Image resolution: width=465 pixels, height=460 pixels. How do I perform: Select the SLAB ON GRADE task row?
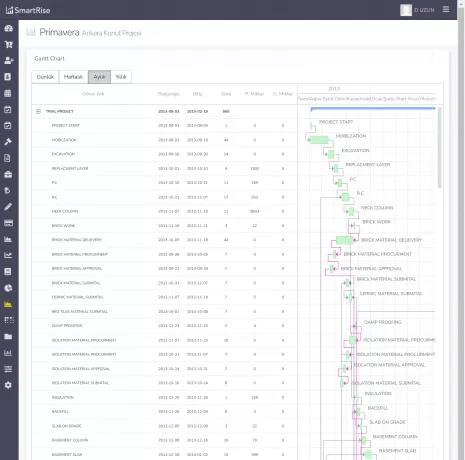(165, 426)
